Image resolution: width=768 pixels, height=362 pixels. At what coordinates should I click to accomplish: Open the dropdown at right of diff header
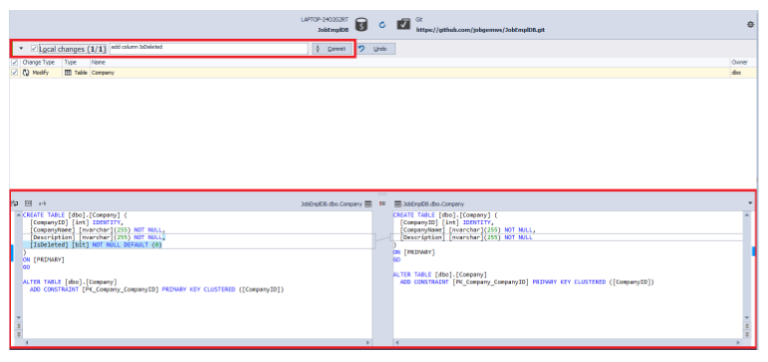coord(750,203)
